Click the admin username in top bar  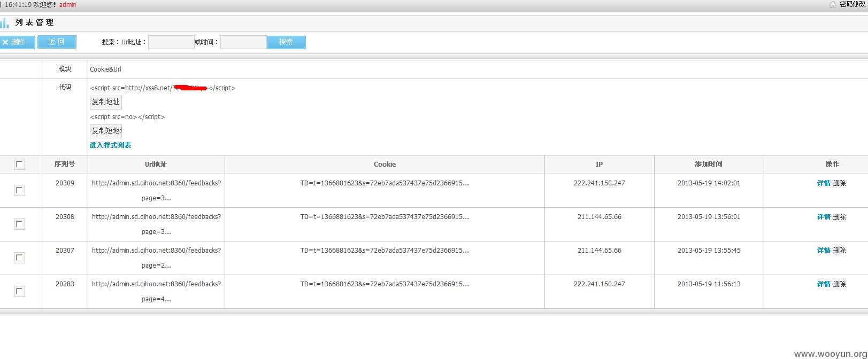(x=67, y=5)
